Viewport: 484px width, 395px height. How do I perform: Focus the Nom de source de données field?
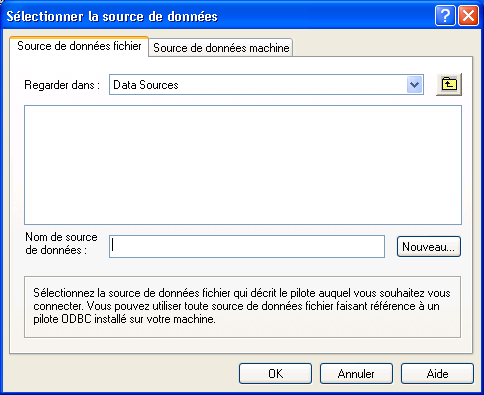tap(247, 246)
